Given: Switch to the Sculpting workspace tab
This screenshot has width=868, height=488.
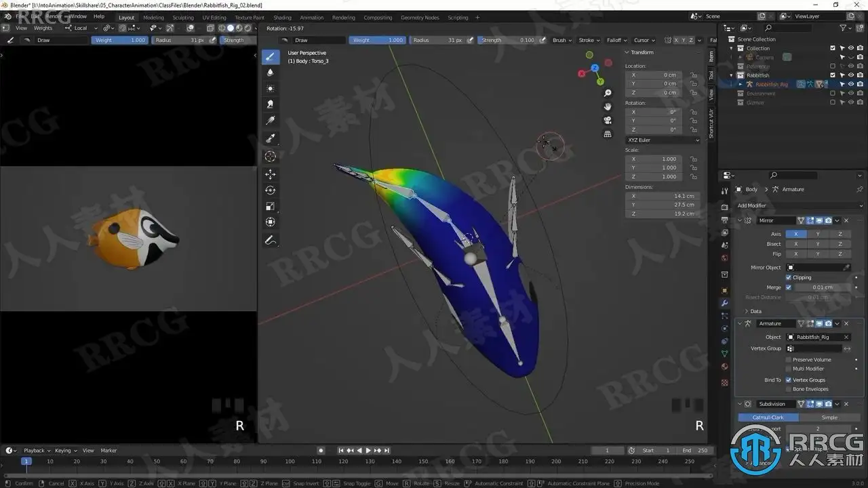Looking at the screenshot, I should coord(183,18).
